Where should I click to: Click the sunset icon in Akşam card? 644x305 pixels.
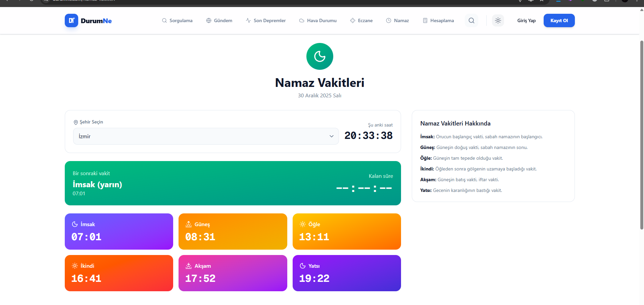[189, 266]
